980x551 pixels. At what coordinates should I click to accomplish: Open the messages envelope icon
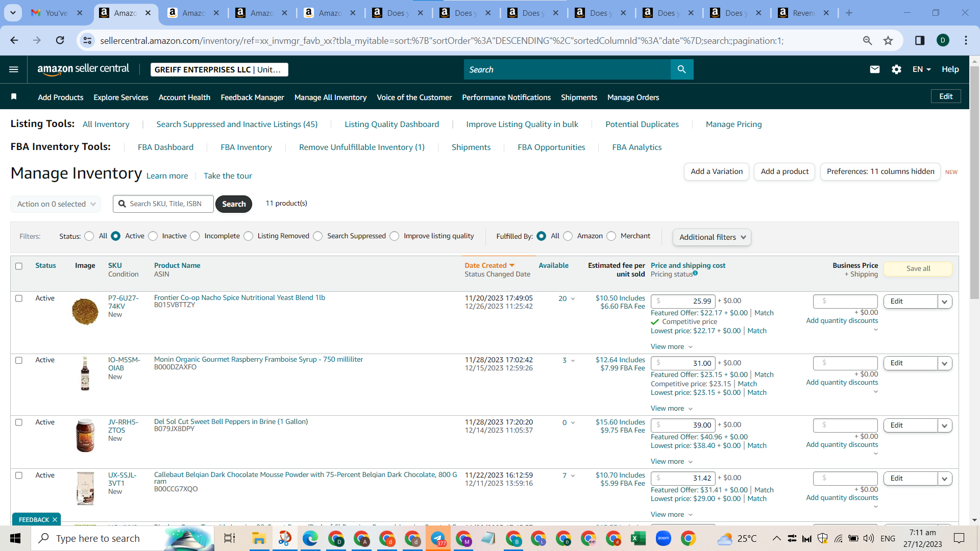tap(874, 69)
